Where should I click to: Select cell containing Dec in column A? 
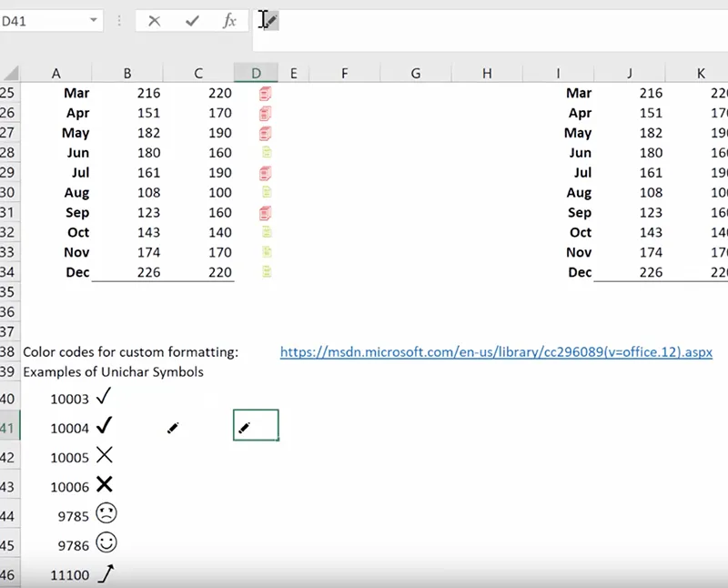pos(77,272)
